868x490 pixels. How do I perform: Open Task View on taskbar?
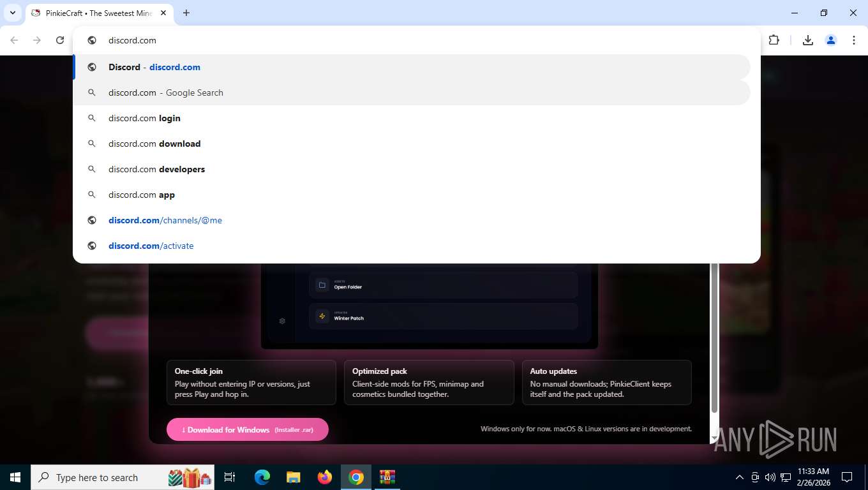click(x=230, y=477)
